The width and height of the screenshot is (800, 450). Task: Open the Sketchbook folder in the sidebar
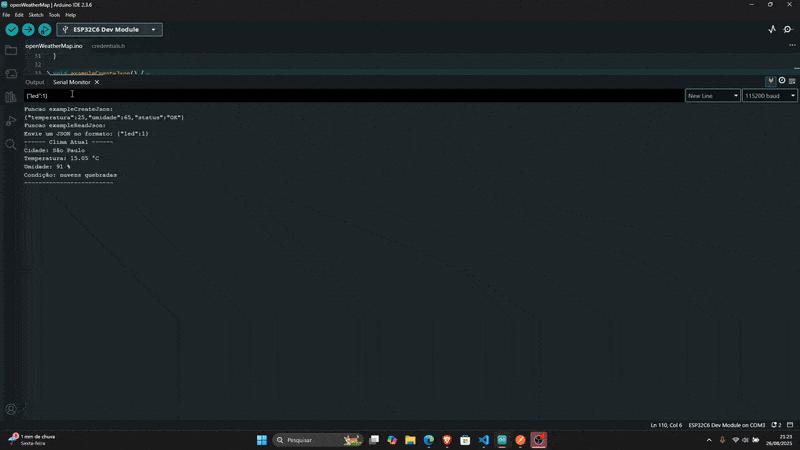(11, 50)
